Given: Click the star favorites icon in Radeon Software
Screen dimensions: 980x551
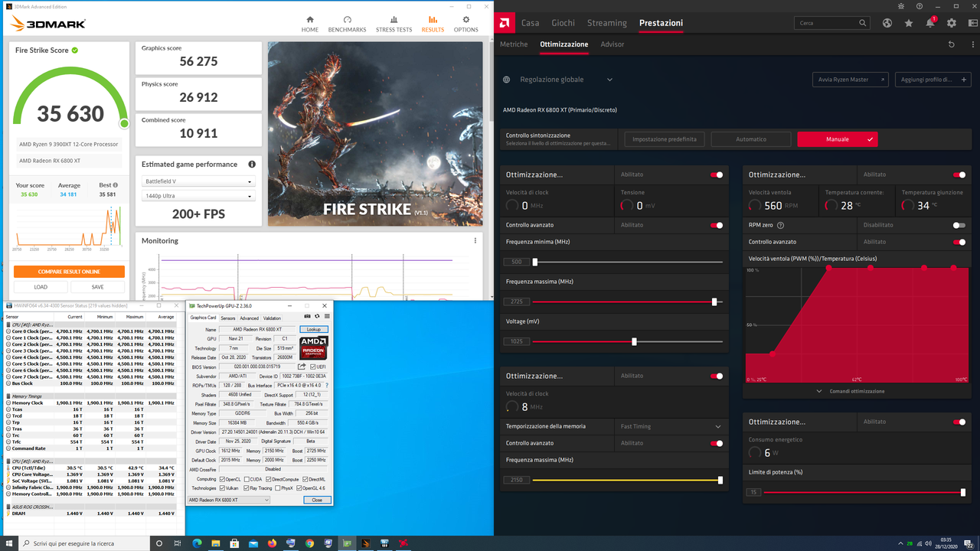Looking at the screenshot, I should click(908, 23).
